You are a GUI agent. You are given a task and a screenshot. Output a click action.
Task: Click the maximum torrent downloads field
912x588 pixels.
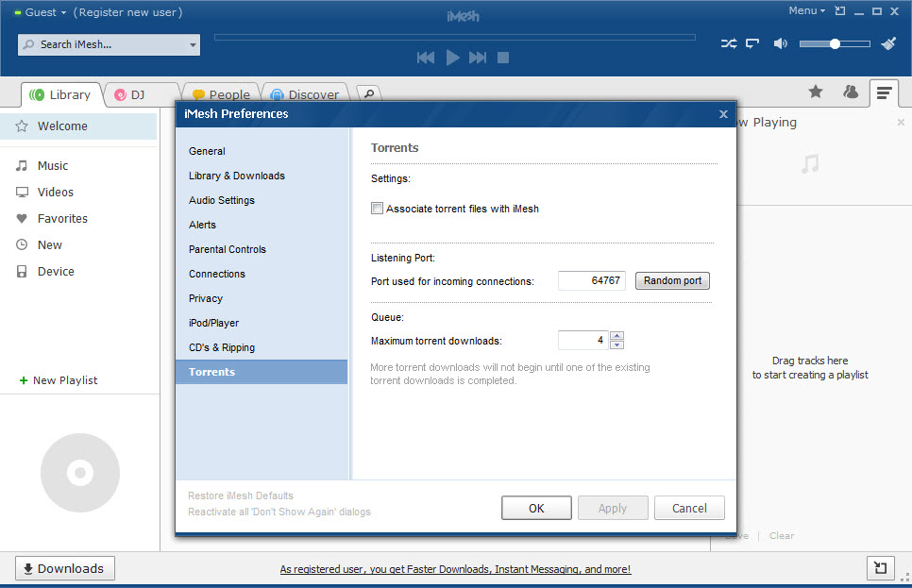coord(583,340)
